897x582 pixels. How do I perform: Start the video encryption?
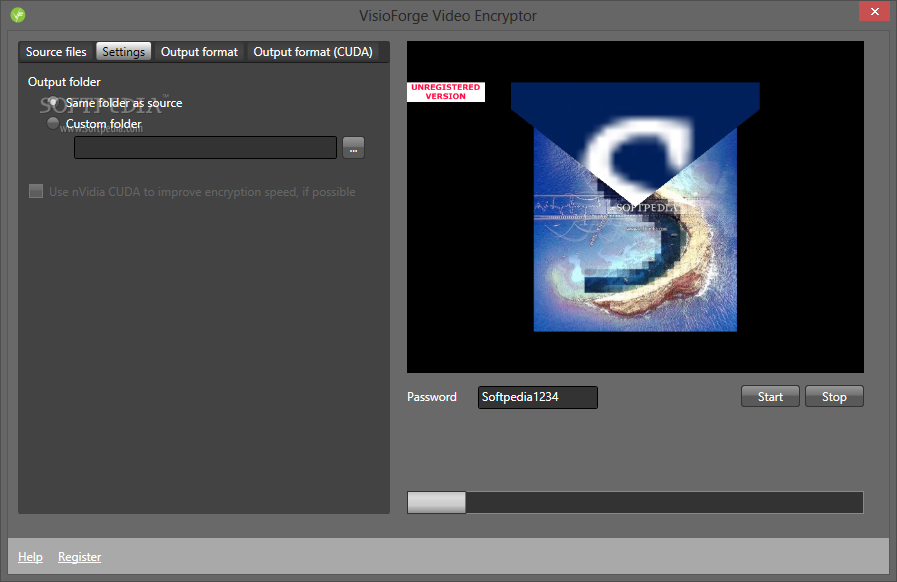770,397
